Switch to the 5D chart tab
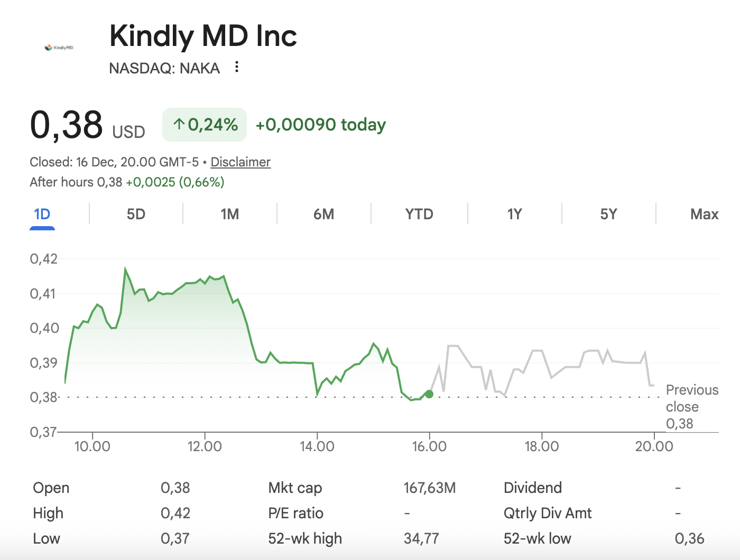Viewport: 740px width, 560px height. click(x=136, y=214)
